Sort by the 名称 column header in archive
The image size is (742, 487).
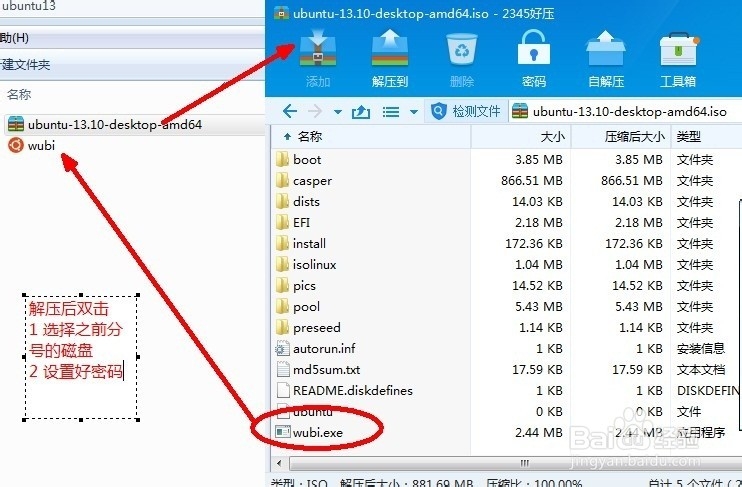coord(371,137)
